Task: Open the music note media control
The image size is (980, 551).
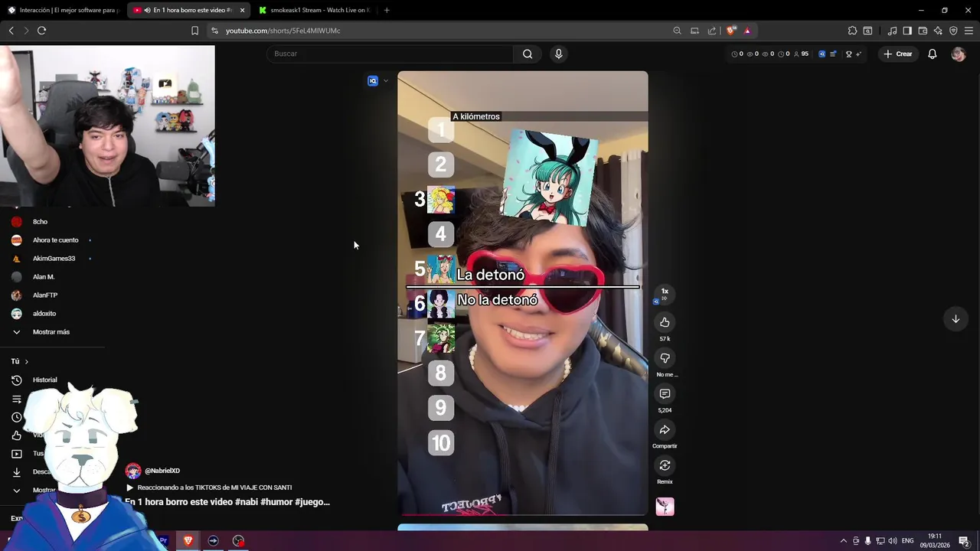Action: click(x=892, y=31)
